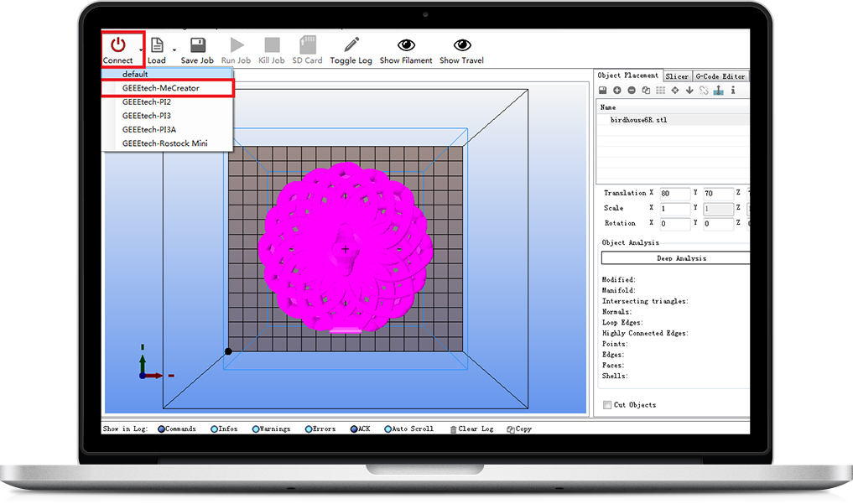Toggle Errors log filter
Viewport: 853px width, 504px height.
point(320,429)
